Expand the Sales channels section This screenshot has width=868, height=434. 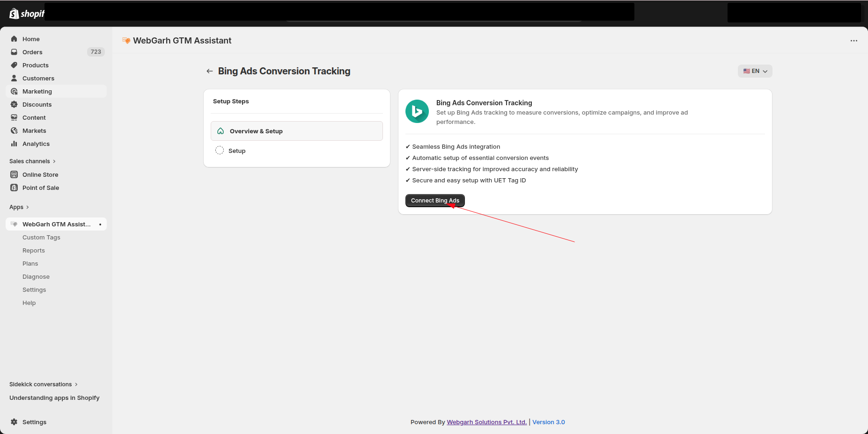pos(32,161)
